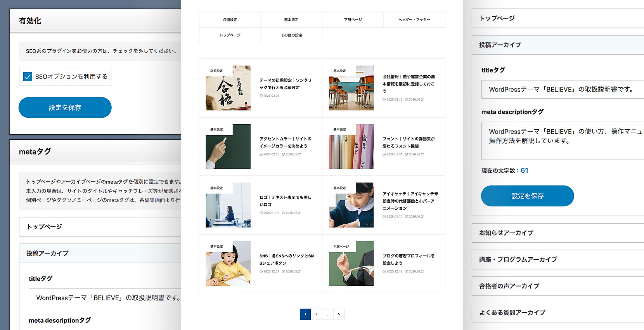Expand the よくある質問アーカイブ section
644x330 pixels.
(x=557, y=313)
